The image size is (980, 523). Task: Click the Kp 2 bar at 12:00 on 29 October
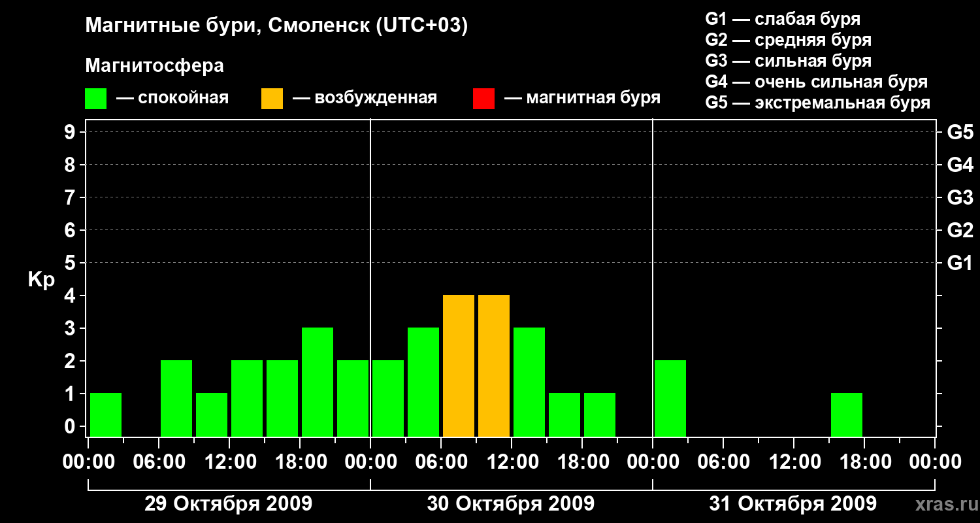(x=247, y=398)
